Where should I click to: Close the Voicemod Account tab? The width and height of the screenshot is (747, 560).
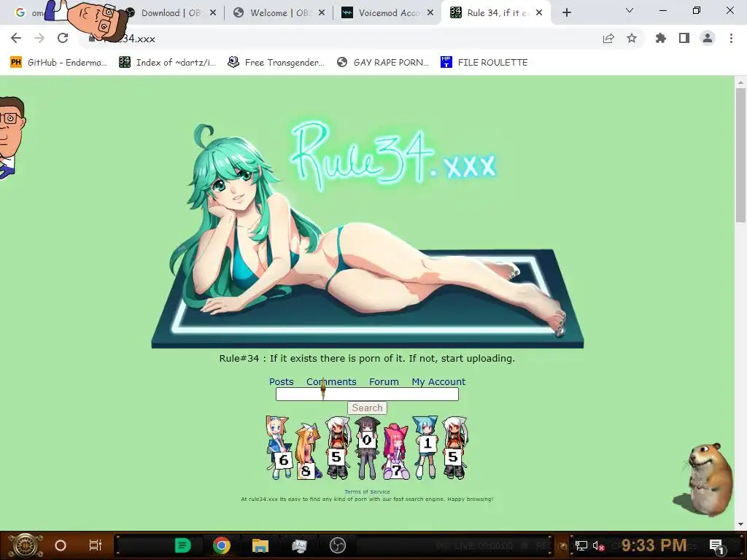click(430, 13)
